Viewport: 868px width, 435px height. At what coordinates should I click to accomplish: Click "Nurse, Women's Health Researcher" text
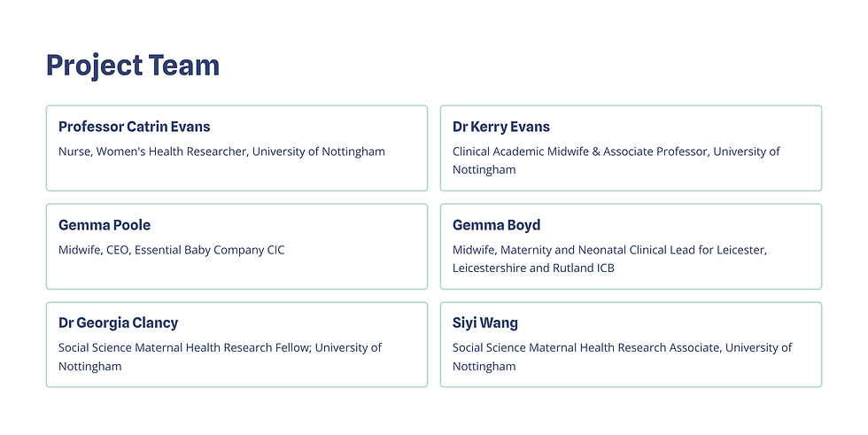151,151
